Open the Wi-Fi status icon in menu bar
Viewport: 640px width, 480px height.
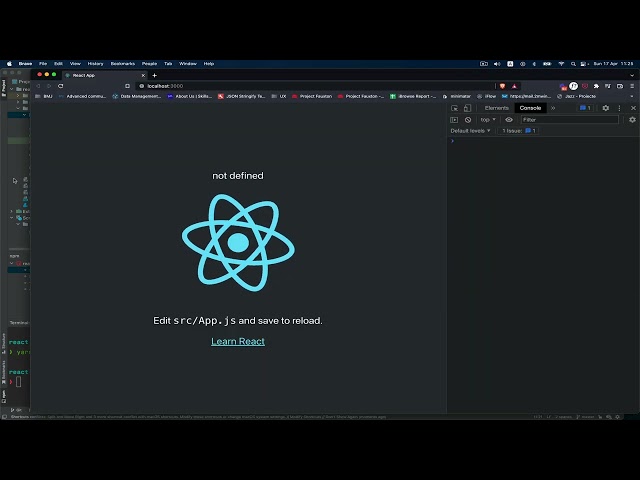pos(561,64)
